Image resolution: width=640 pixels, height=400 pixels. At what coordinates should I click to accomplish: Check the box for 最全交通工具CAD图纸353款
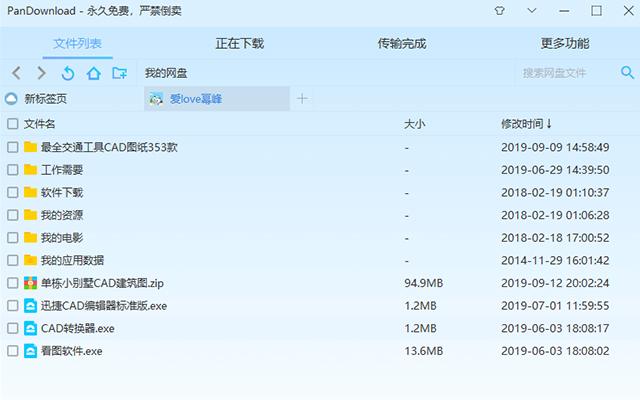click(x=13, y=147)
